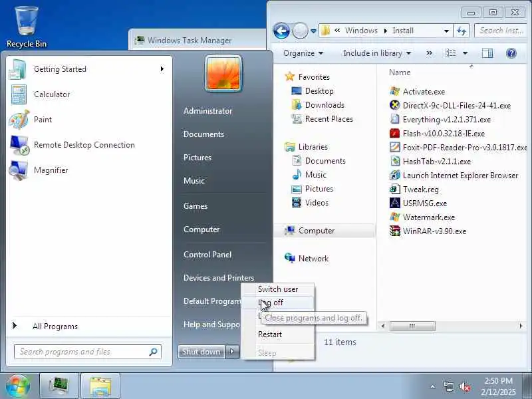Open Administrator folder in Start menu
The image size is (532, 399).
tap(207, 111)
